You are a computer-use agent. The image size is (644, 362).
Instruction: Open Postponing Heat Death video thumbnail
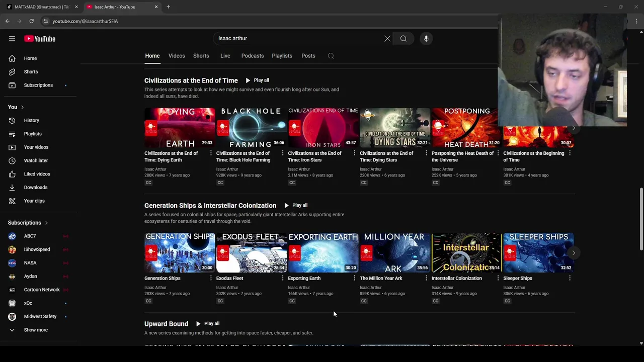[466, 127]
